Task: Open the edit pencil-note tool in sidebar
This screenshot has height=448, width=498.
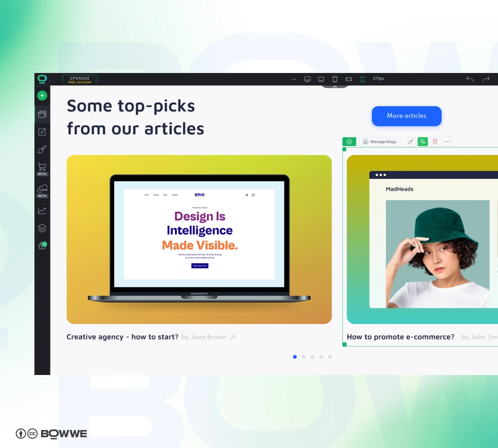Action: 42,132
